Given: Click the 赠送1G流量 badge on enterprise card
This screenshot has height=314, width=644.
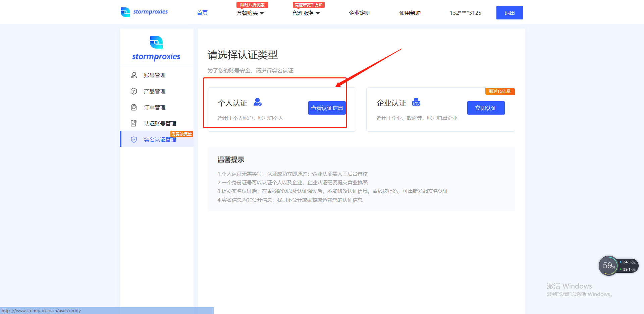Looking at the screenshot, I should coord(500,91).
